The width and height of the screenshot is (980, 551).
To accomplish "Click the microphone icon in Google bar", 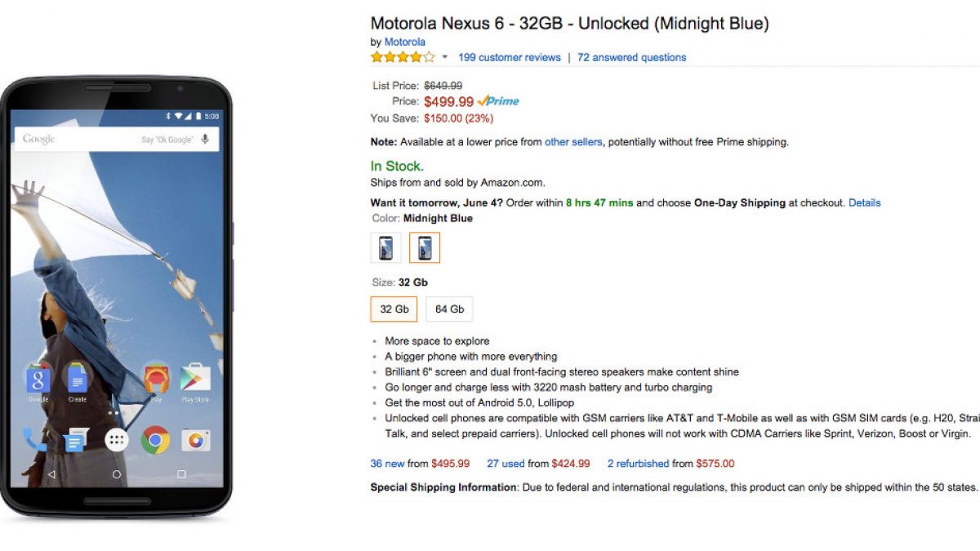I will coord(205,139).
